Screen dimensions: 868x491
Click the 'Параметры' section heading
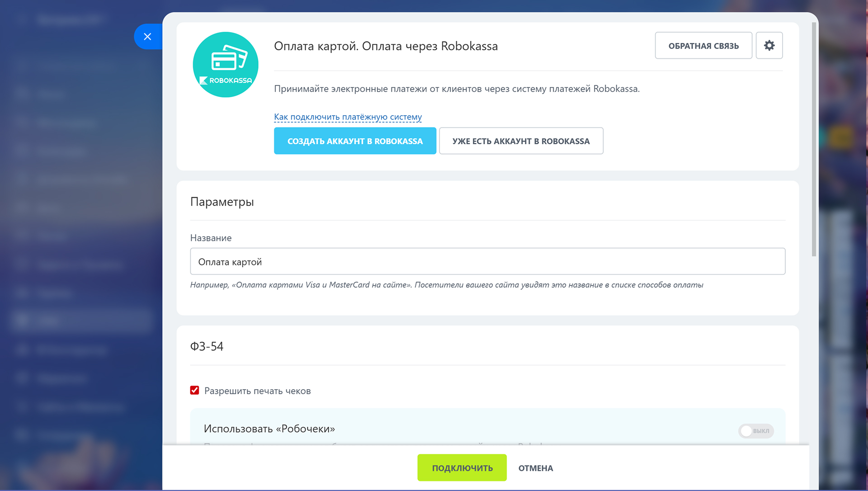tap(222, 202)
